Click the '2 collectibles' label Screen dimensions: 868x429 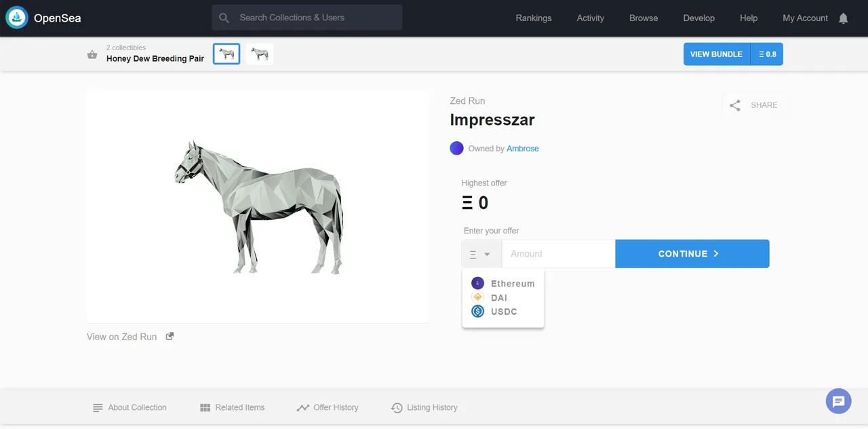point(126,48)
